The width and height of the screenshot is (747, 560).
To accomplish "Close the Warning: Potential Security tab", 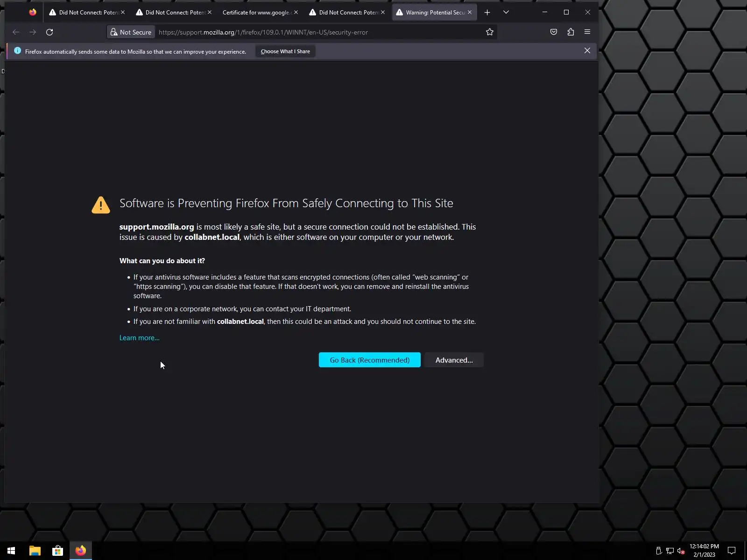I will pyautogui.click(x=470, y=13).
